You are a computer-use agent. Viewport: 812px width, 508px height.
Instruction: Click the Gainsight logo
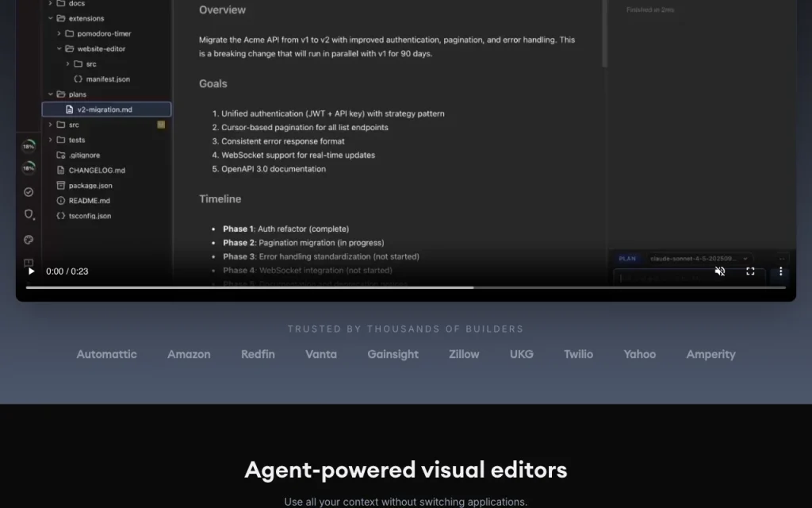393,354
